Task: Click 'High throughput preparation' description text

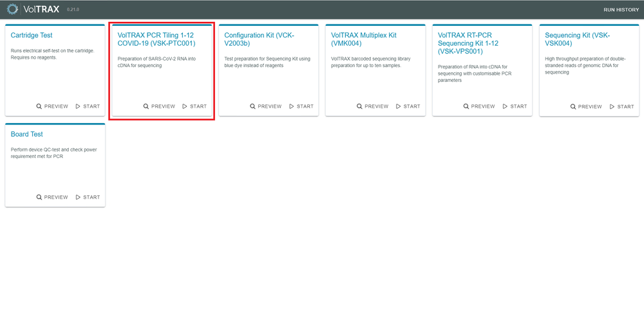Action: (585, 66)
